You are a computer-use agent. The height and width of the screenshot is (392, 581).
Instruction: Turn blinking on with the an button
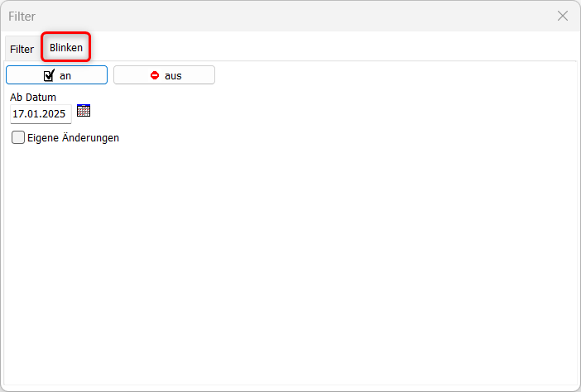coord(56,75)
